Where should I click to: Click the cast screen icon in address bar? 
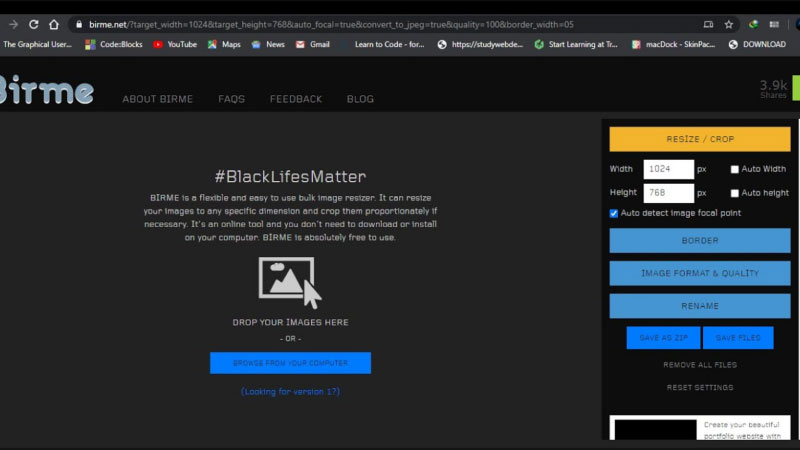708,24
